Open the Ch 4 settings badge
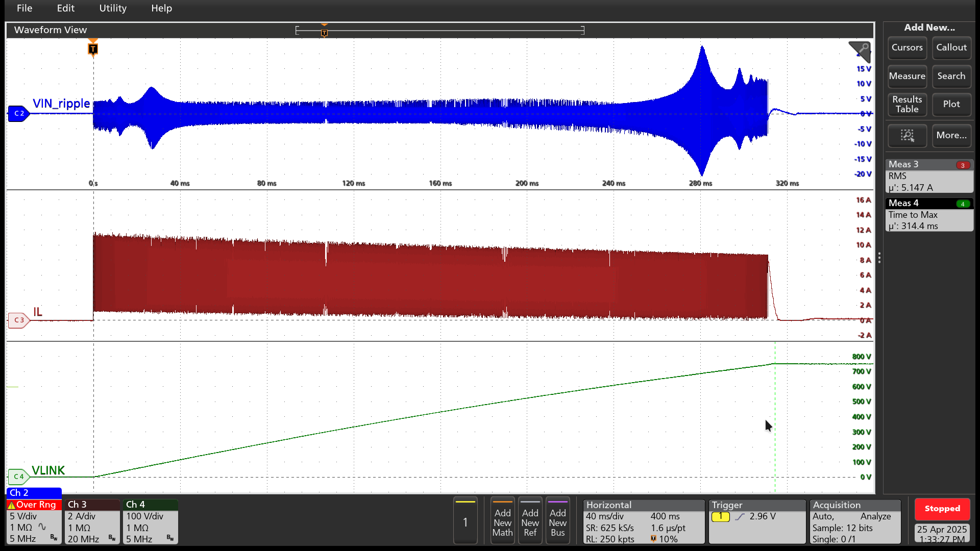The image size is (980, 551). (x=150, y=521)
